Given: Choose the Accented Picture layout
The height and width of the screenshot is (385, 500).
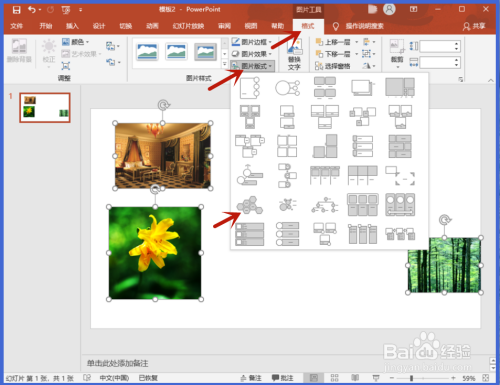Looking at the screenshot, I should tap(250, 88).
